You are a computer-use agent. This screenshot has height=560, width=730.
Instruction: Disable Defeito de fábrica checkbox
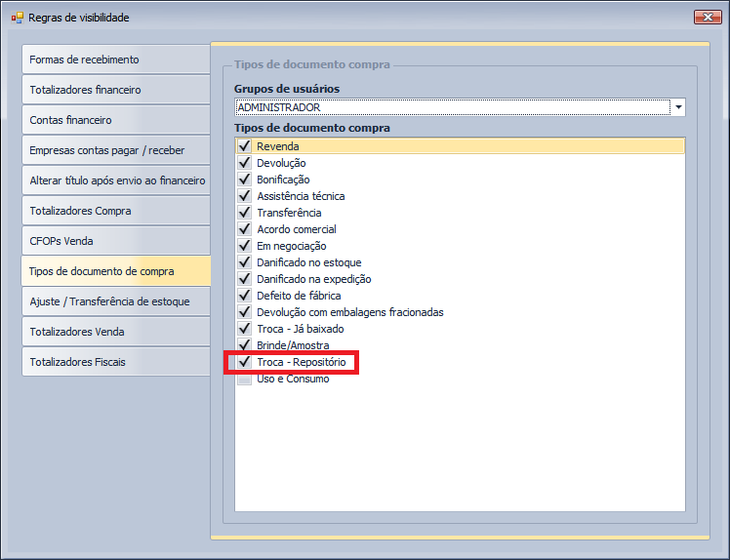point(244,296)
